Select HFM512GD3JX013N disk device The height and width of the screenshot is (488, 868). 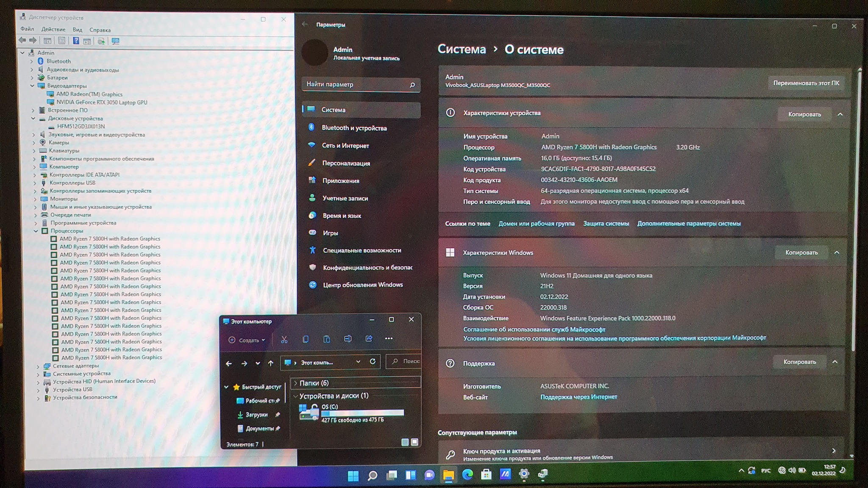(81, 126)
